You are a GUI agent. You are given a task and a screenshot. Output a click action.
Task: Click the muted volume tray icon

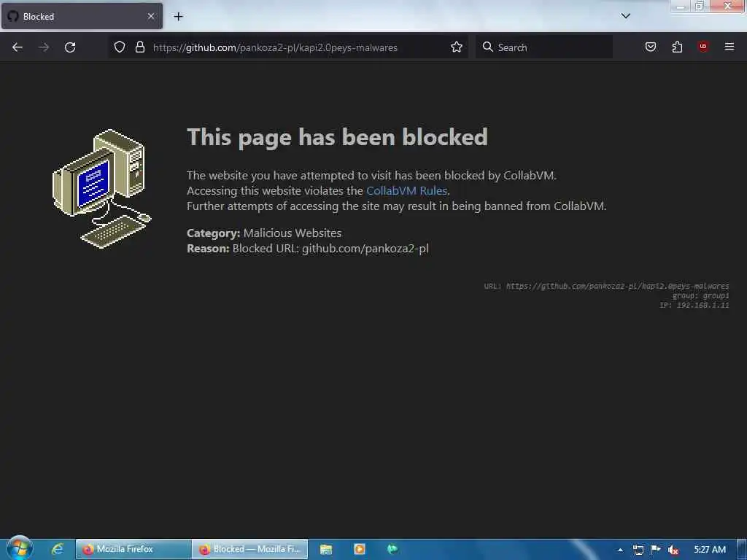coord(673,550)
